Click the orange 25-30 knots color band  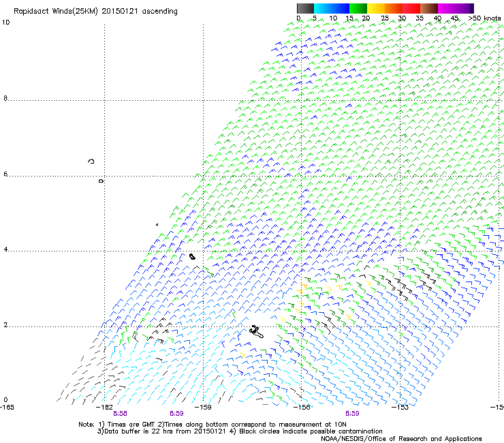point(394,8)
